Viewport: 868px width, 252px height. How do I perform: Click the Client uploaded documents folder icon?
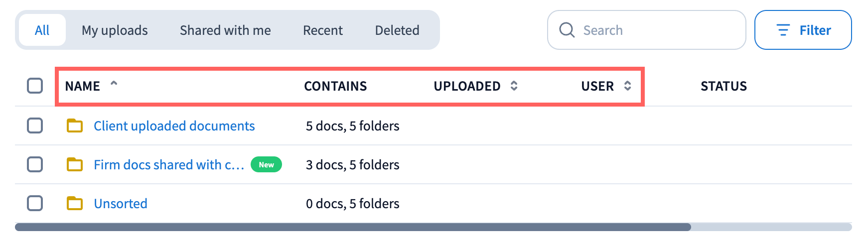pyautogui.click(x=75, y=126)
